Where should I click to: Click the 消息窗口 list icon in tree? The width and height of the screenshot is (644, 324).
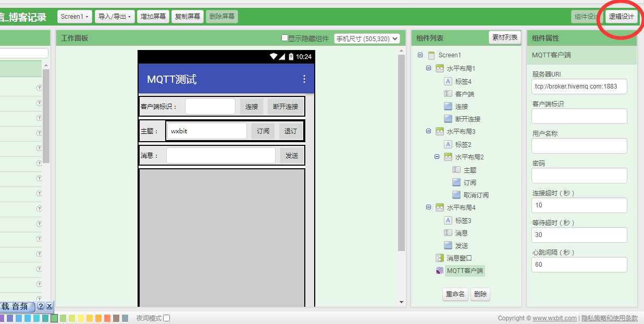point(440,258)
